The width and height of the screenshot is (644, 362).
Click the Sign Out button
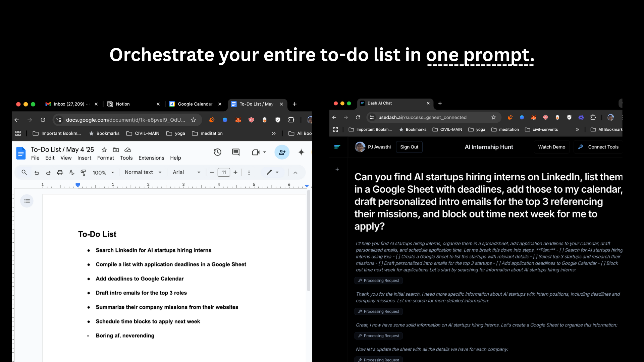point(409,147)
